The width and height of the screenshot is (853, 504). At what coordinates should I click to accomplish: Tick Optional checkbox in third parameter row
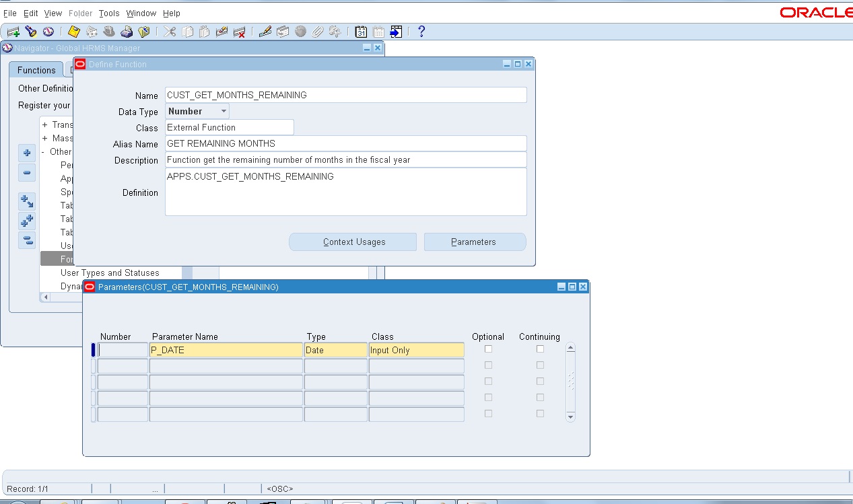point(489,382)
